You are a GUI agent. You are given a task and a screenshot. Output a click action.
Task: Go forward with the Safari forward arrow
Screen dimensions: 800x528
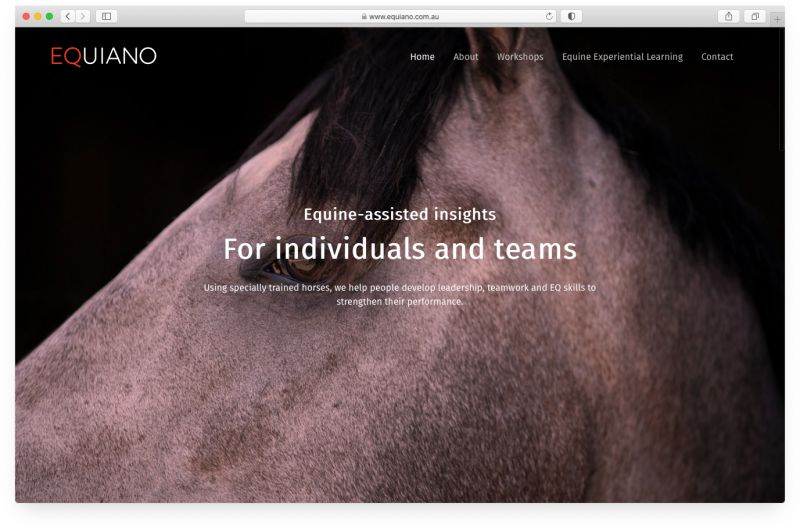[83, 16]
